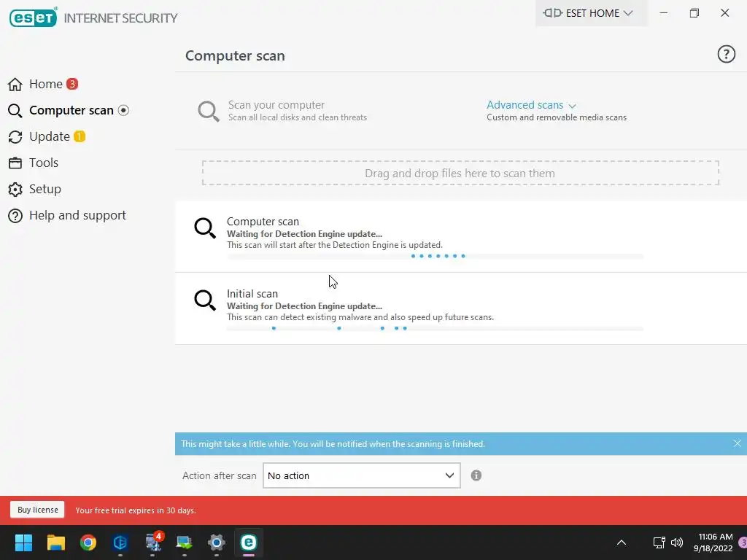Click the scan-in-progress indicator beside Computer scan

[123, 111]
